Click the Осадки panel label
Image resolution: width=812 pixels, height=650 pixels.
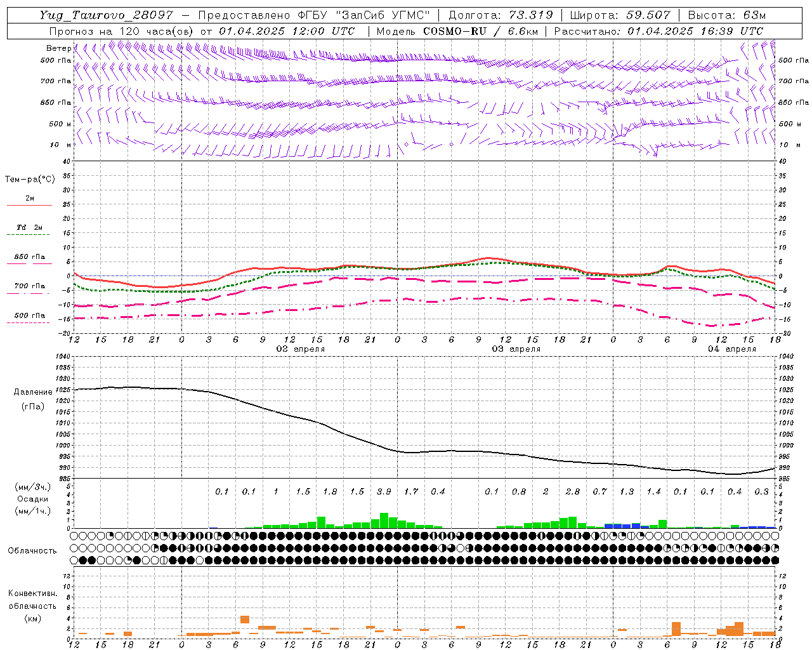point(32,499)
